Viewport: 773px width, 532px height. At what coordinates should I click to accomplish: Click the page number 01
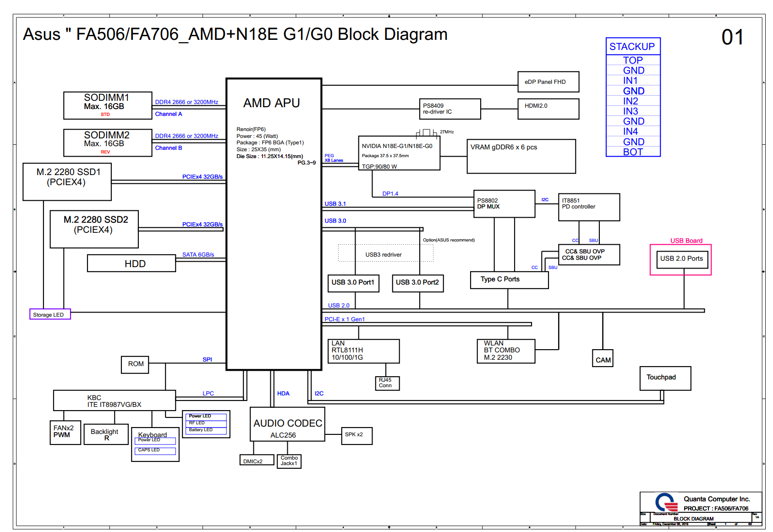click(x=732, y=38)
